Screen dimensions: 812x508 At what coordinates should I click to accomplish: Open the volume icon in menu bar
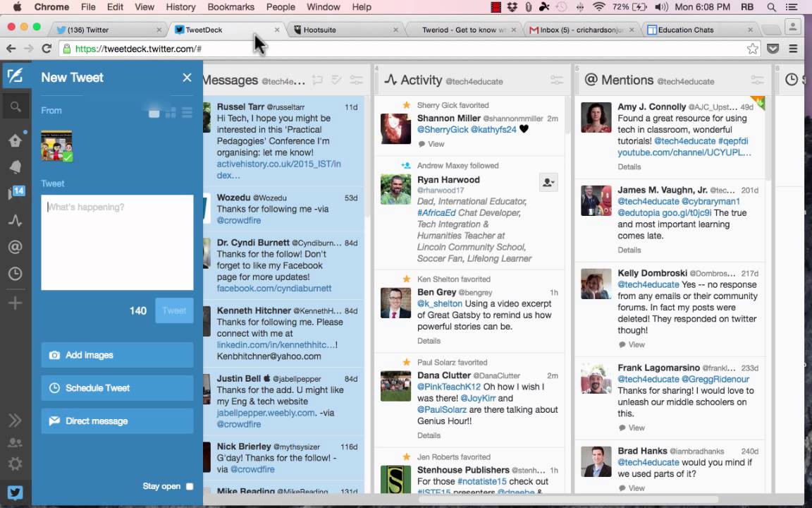coord(660,7)
